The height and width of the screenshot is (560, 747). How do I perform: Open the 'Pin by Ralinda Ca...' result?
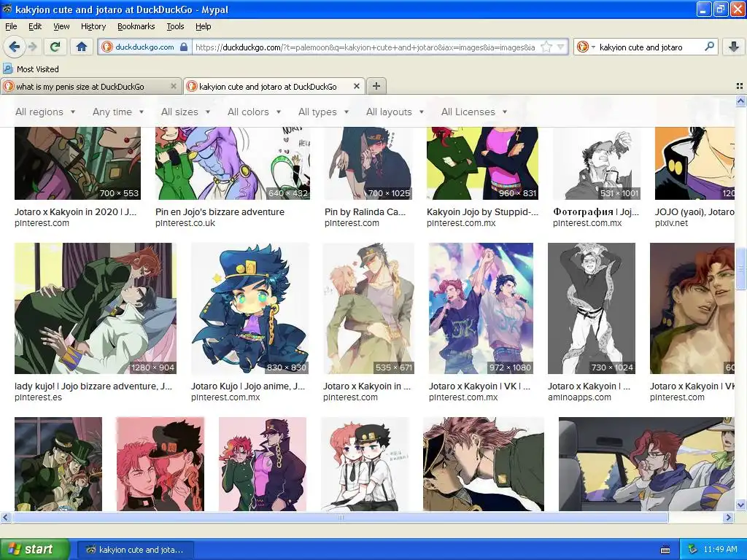[x=365, y=212]
